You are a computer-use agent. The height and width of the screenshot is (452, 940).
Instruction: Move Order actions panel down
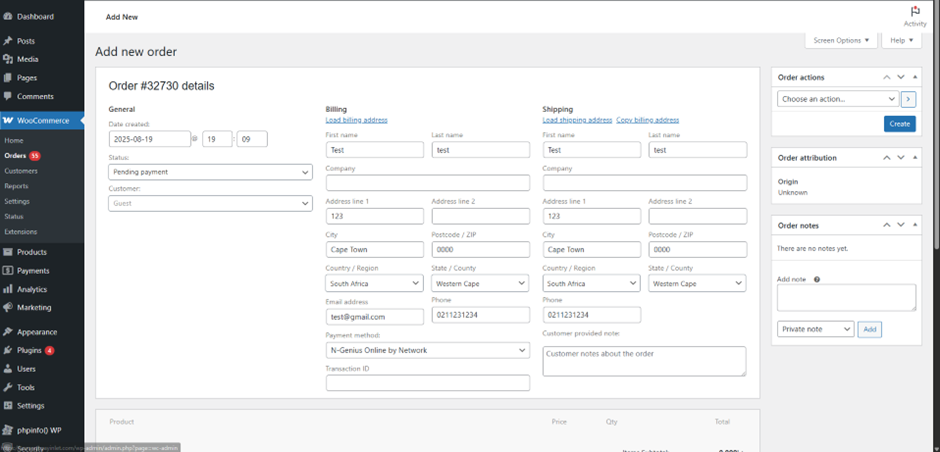900,77
